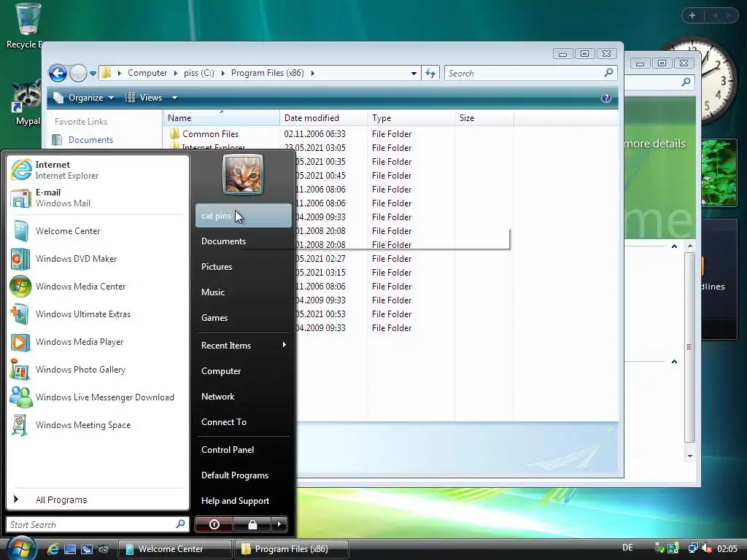Viewport: 747px width, 560px height.
Task: Open Default Programs from the Start menu
Action: point(244,475)
